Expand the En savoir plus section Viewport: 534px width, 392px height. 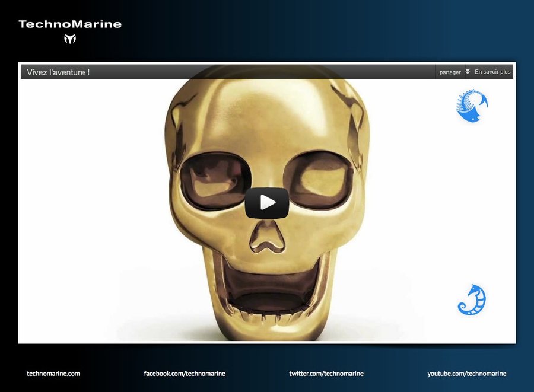[492, 72]
